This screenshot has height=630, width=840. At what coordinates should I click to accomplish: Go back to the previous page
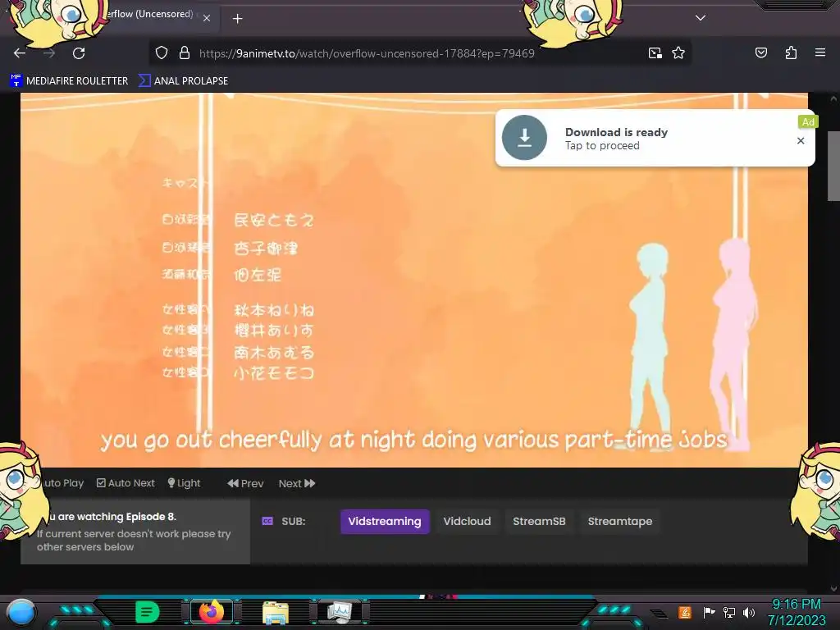coord(20,53)
